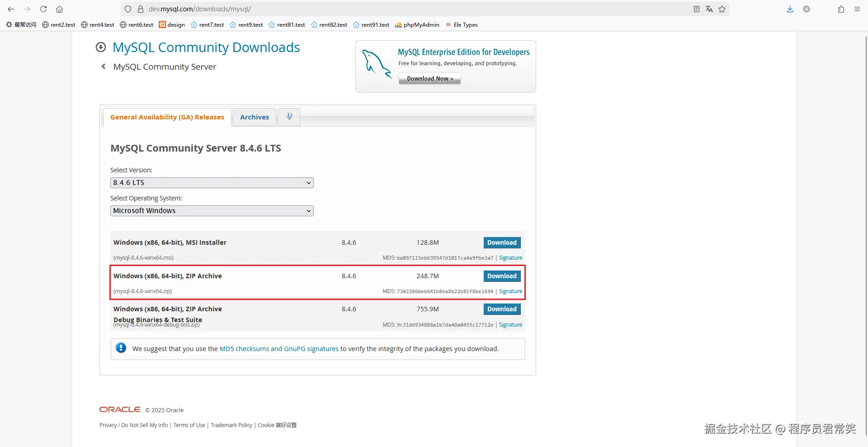Open the browser downloads panel
The width and height of the screenshot is (868, 447).
[790, 9]
